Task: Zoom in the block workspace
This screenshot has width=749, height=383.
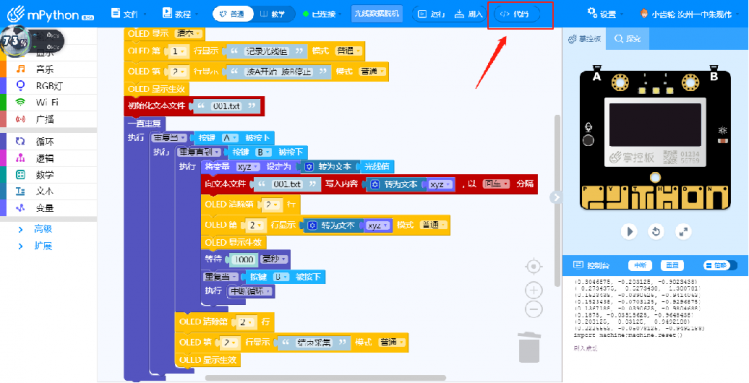Action: click(534, 290)
